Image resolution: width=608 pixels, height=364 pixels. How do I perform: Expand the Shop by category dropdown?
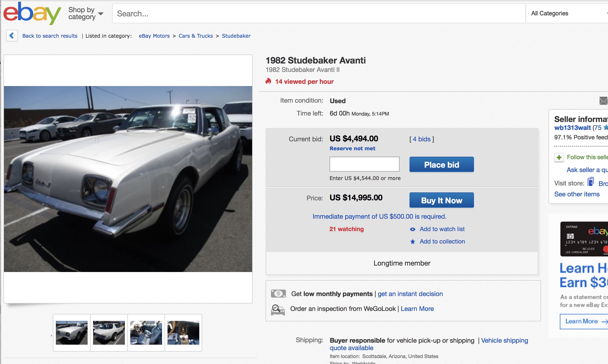pyautogui.click(x=86, y=13)
